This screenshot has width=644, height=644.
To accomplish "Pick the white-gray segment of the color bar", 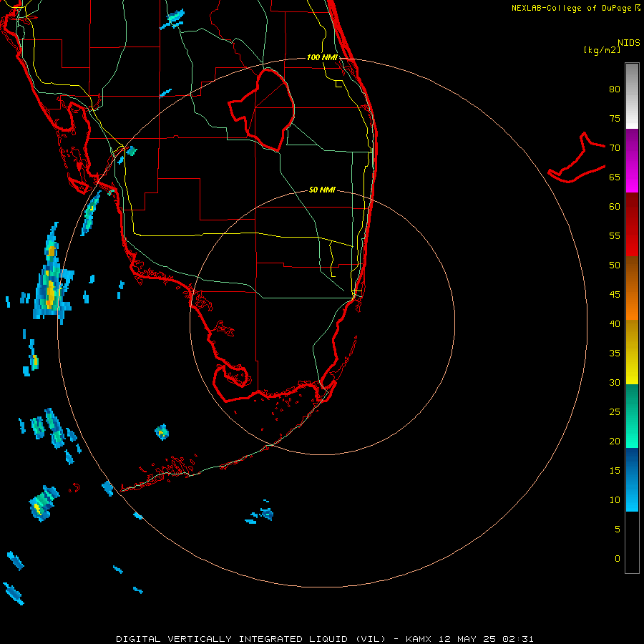I will pyautogui.click(x=632, y=96).
